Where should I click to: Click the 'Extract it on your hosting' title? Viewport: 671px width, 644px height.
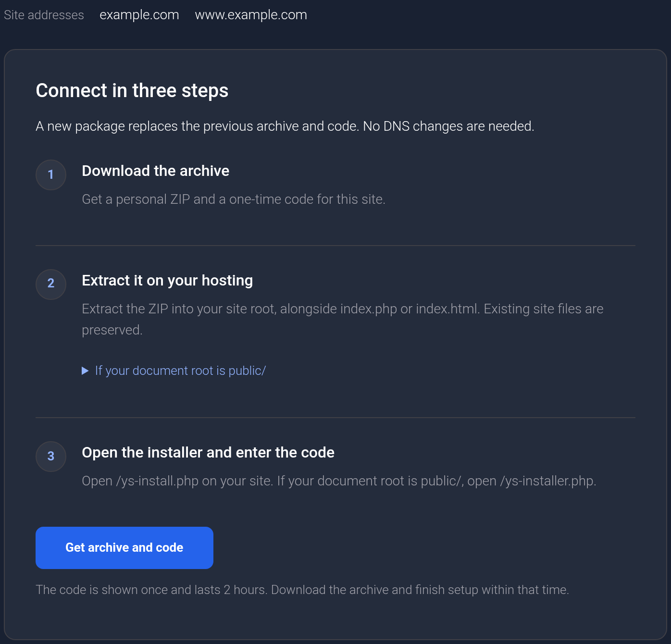167,280
